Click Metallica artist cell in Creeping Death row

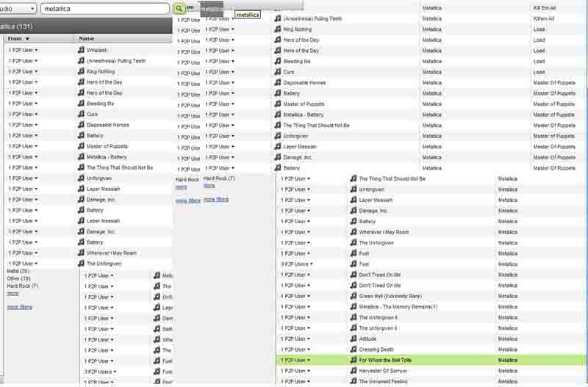(x=508, y=350)
